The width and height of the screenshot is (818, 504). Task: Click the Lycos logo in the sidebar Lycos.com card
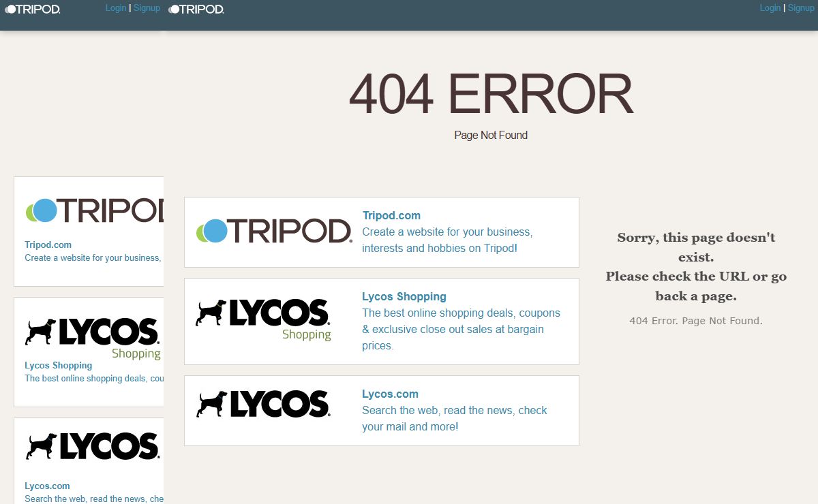pos(93,446)
